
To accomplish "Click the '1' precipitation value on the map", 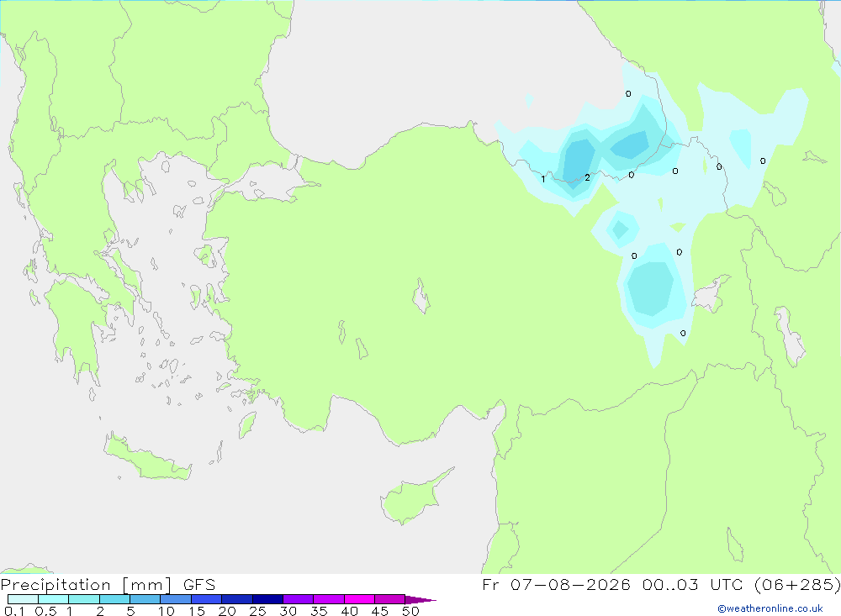I will (543, 179).
